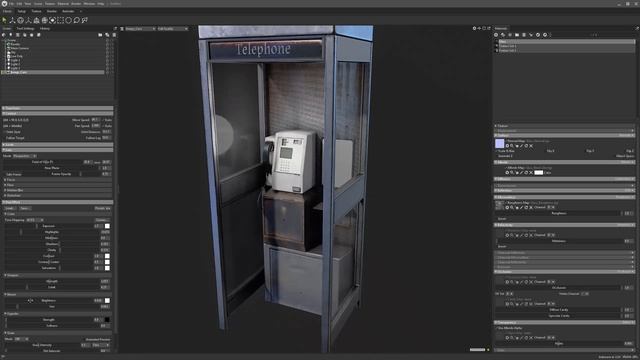The image size is (640, 360).
Task: Click the Roughness Map texture thumbnail
Action: point(499,205)
